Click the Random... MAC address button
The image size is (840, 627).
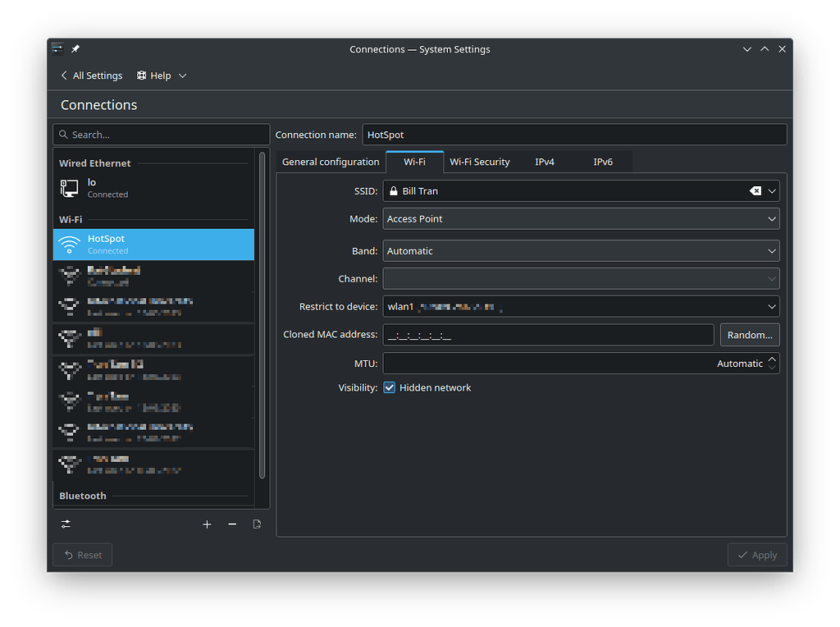tap(750, 335)
